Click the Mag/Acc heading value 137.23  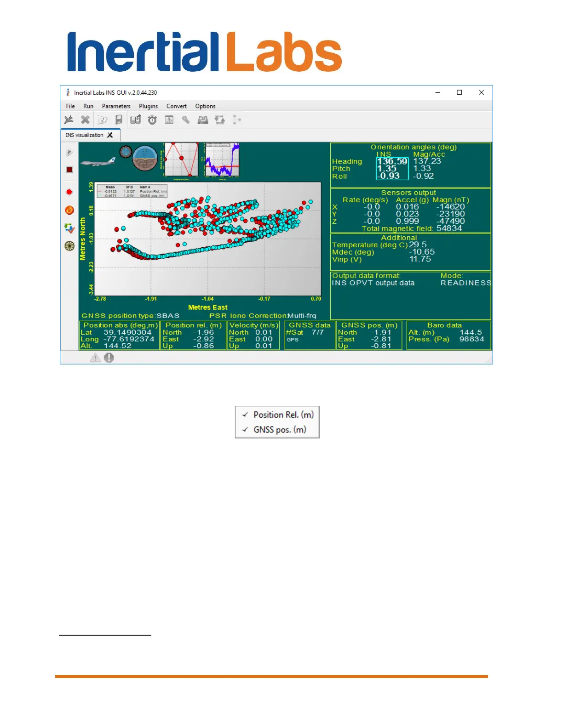click(427, 161)
